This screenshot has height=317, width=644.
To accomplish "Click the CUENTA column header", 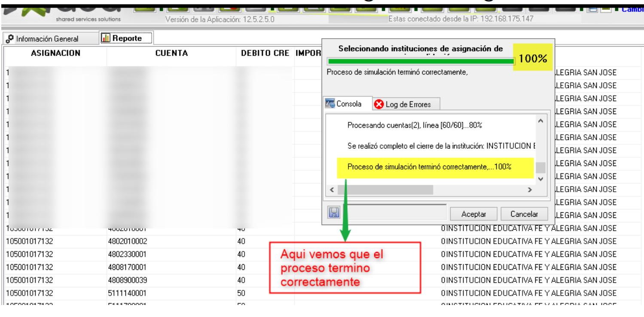I will coord(171,54).
